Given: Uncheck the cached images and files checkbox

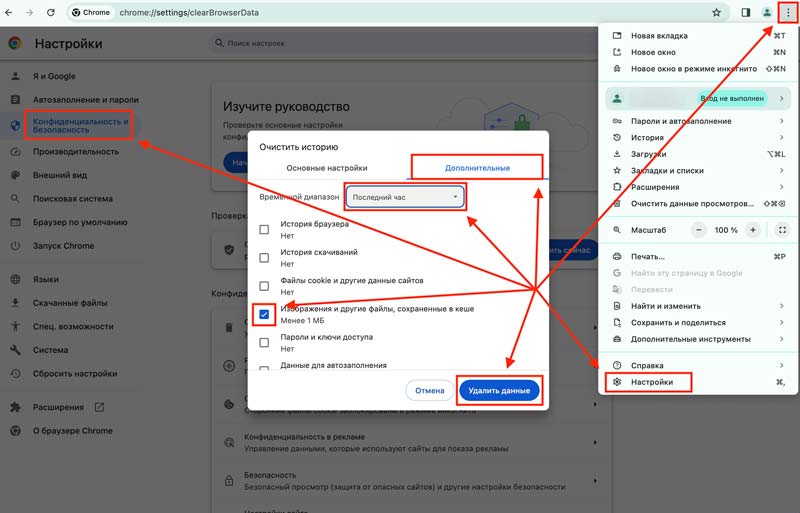Looking at the screenshot, I should point(264,314).
